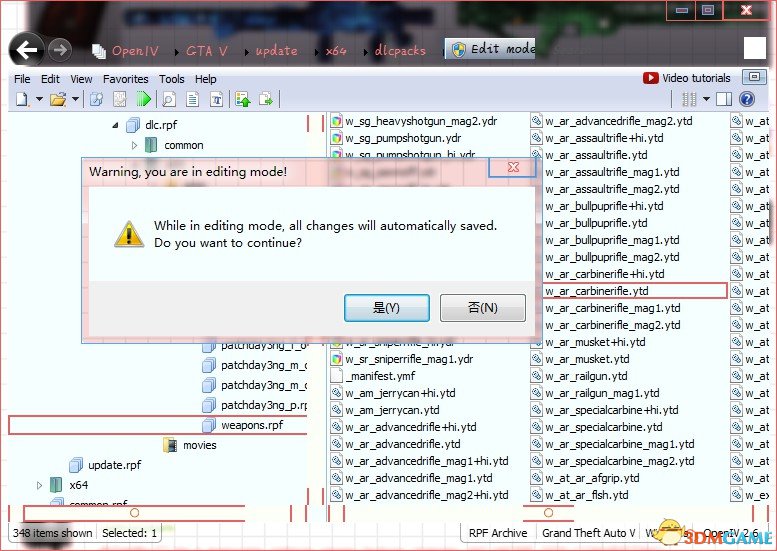Click the blue help question mark icon
The height and width of the screenshot is (551, 777).
747,100
